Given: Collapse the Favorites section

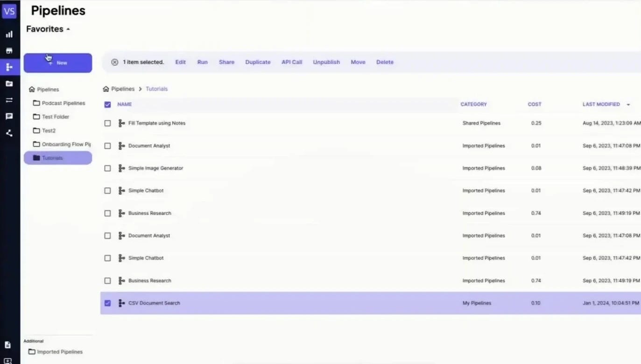Looking at the screenshot, I should [68, 28].
